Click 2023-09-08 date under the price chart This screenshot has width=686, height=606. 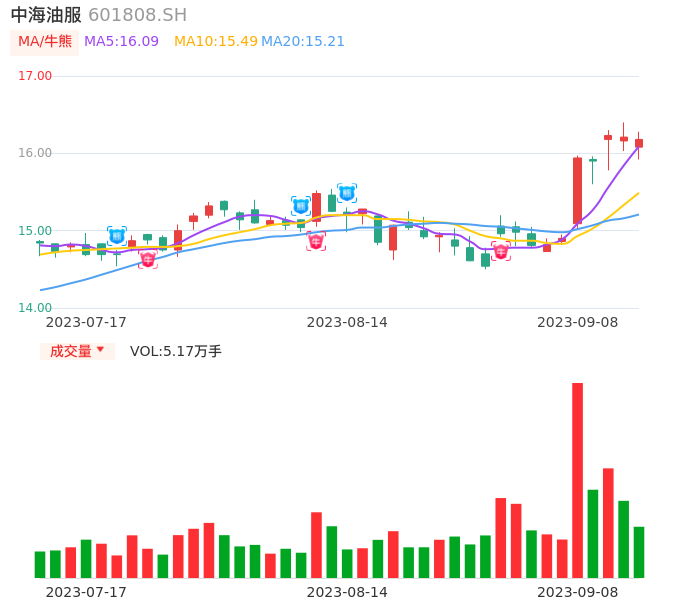[578, 322]
